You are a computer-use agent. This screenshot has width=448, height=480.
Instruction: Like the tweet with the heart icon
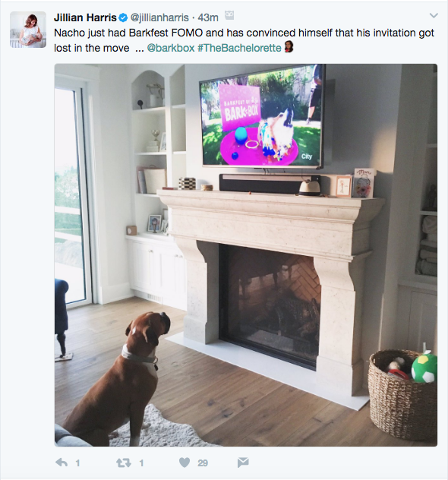click(x=185, y=463)
